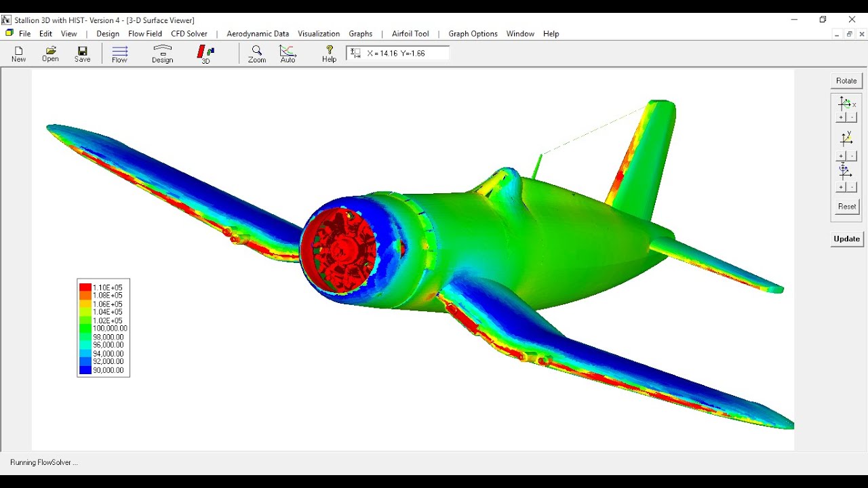
Task: Open the Aerodynamic Data menu
Action: click(258, 34)
